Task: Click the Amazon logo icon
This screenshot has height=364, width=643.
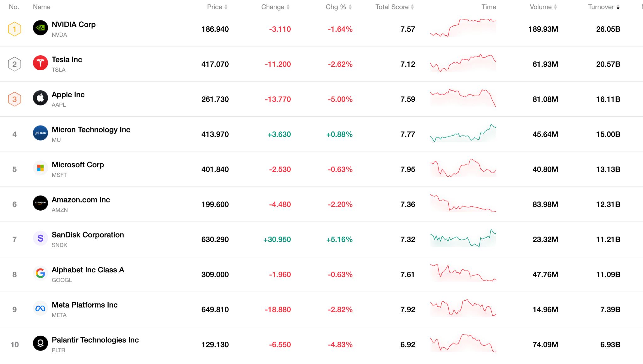Action: [x=41, y=203]
